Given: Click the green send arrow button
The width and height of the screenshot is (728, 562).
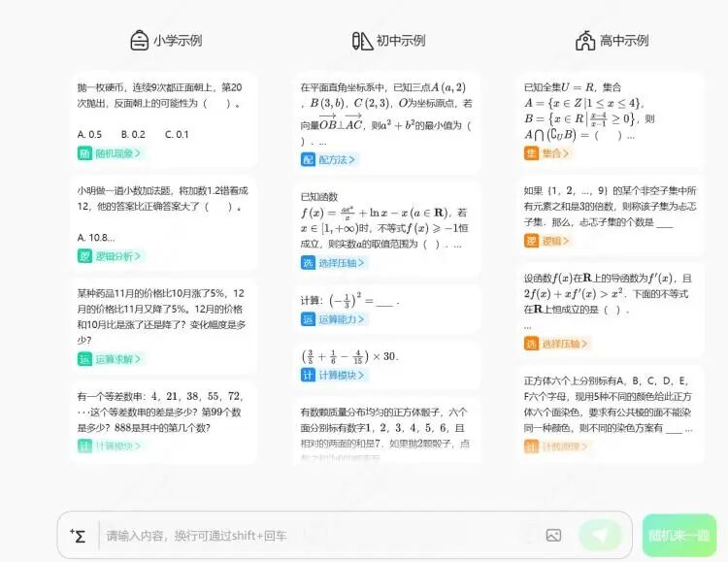Looking at the screenshot, I should pyautogui.click(x=600, y=535).
